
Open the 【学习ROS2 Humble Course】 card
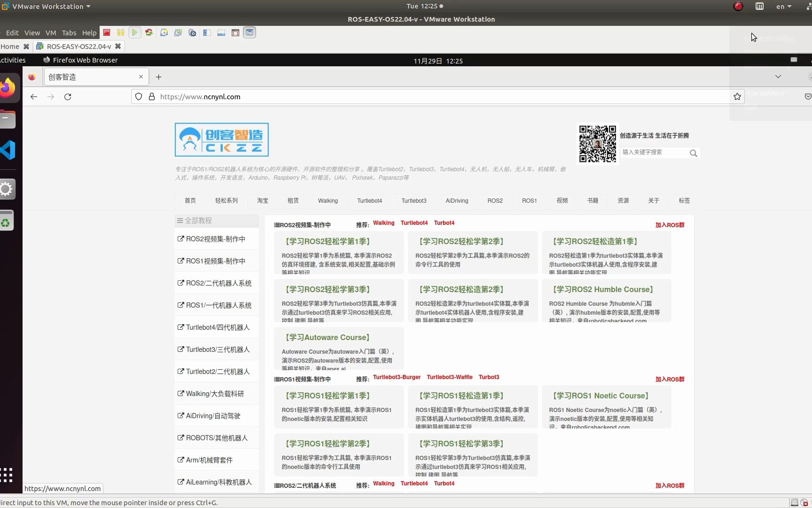coord(606,301)
